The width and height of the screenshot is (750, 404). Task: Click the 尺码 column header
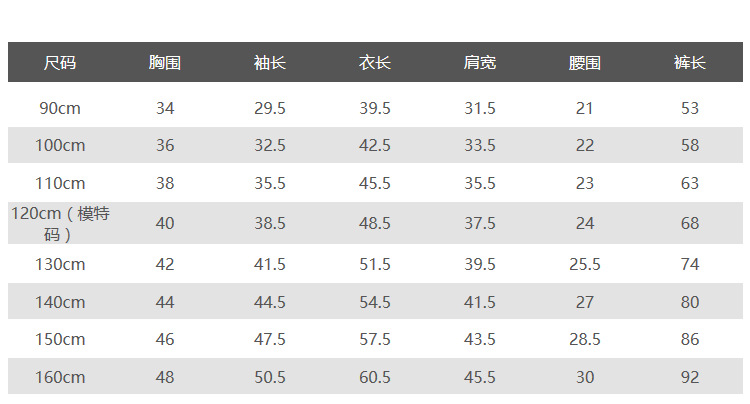[x=60, y=63]
